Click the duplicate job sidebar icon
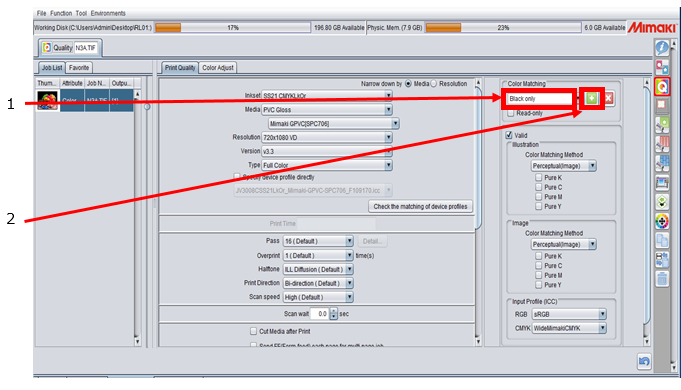The image size is (681, 390). click(x=661, y=241)
